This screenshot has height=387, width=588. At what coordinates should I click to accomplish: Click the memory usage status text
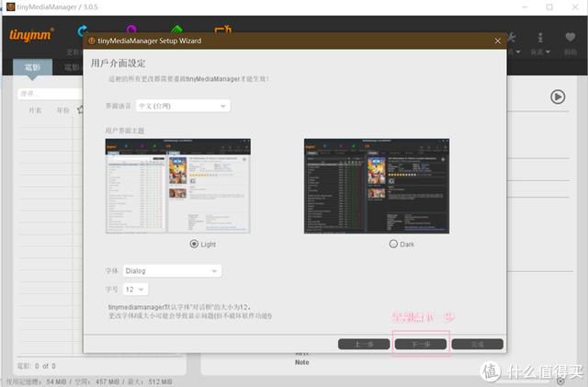click(89, 381)
